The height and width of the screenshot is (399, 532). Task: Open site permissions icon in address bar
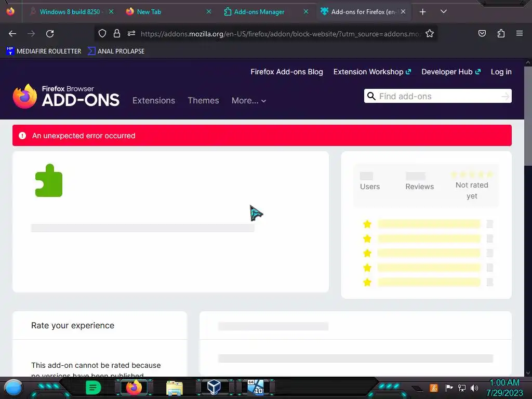[x=131, y=33]
